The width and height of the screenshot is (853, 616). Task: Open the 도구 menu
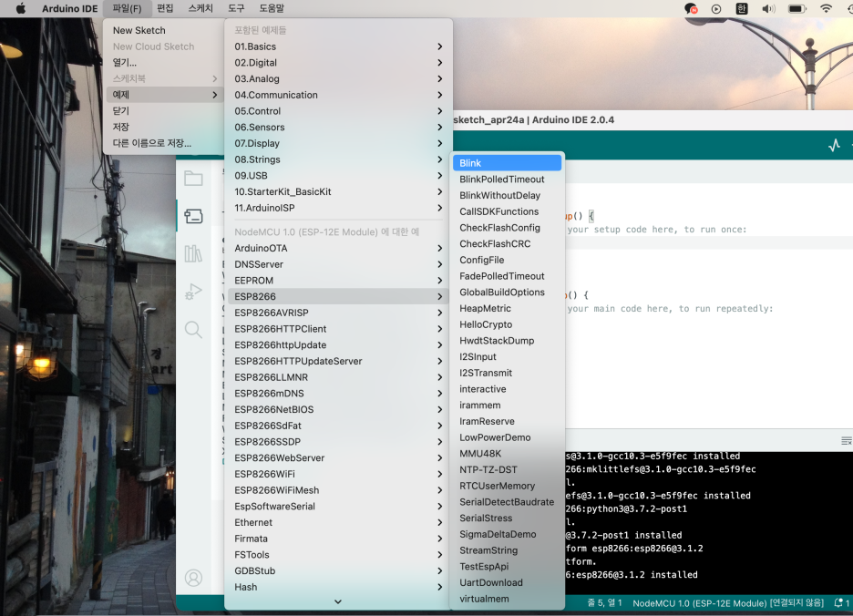pos(236,8)
